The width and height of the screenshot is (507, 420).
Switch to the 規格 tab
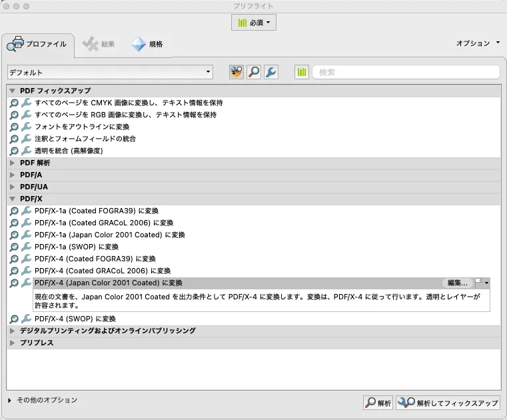pos(148,44)
